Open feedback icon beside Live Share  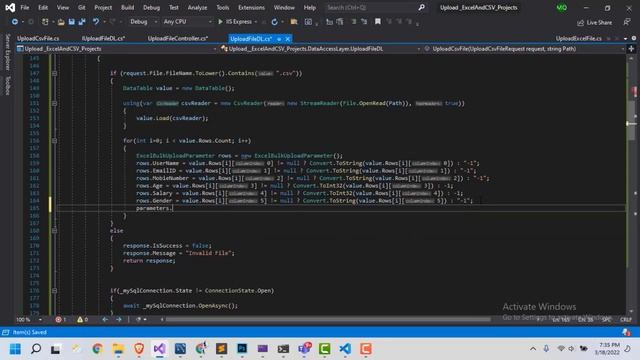click(x=627, y=22)
